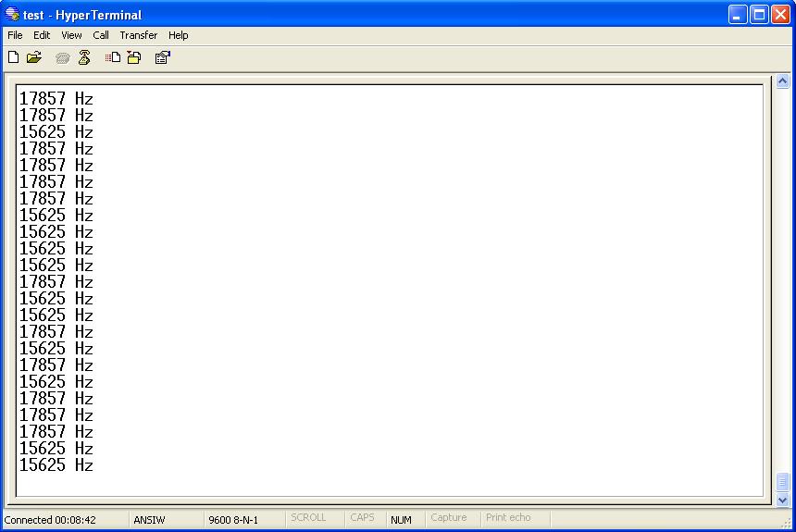Click the 9600 8-N-1 status entry
The width and height of the screenshot is (796, 532).
(233, 520)
